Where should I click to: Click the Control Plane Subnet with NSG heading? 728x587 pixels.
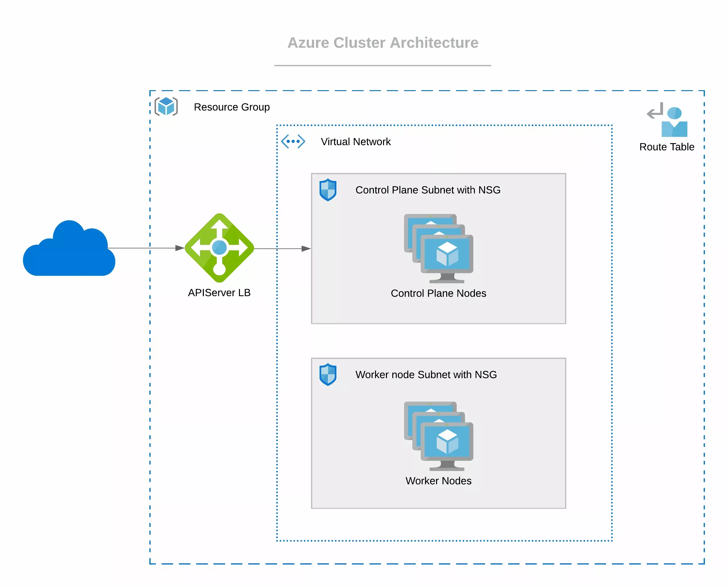[428, 190]
